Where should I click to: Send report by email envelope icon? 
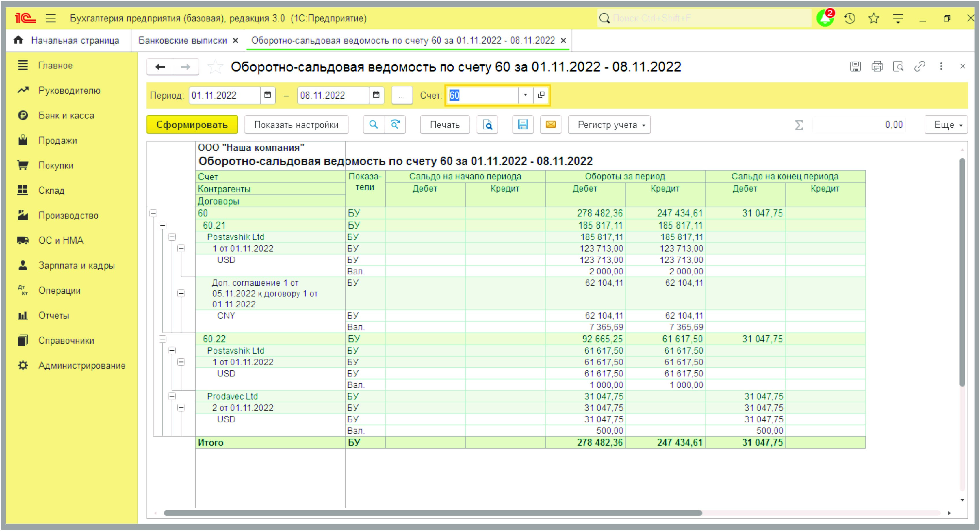point(550,125)
